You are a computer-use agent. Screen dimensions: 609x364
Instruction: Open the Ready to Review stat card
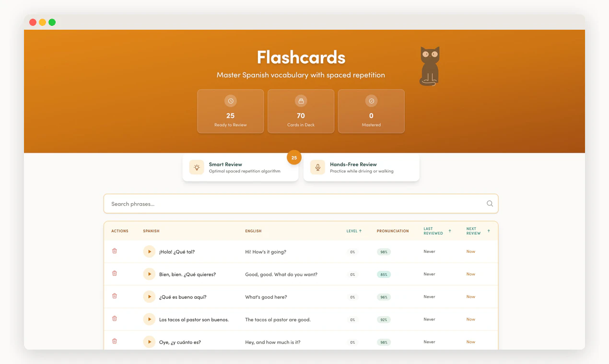point(231,111)
